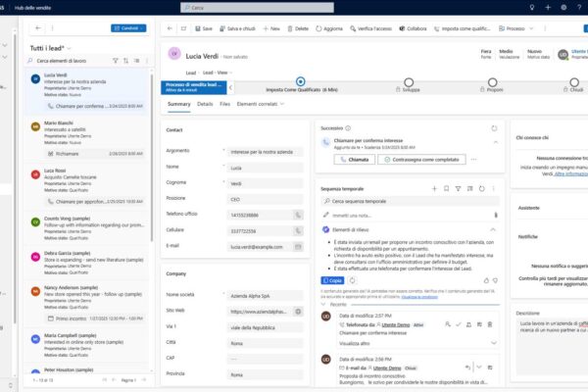Screen dimensions: 588x392
Task: Click Collabora command
Action: (x=413, y=28)
